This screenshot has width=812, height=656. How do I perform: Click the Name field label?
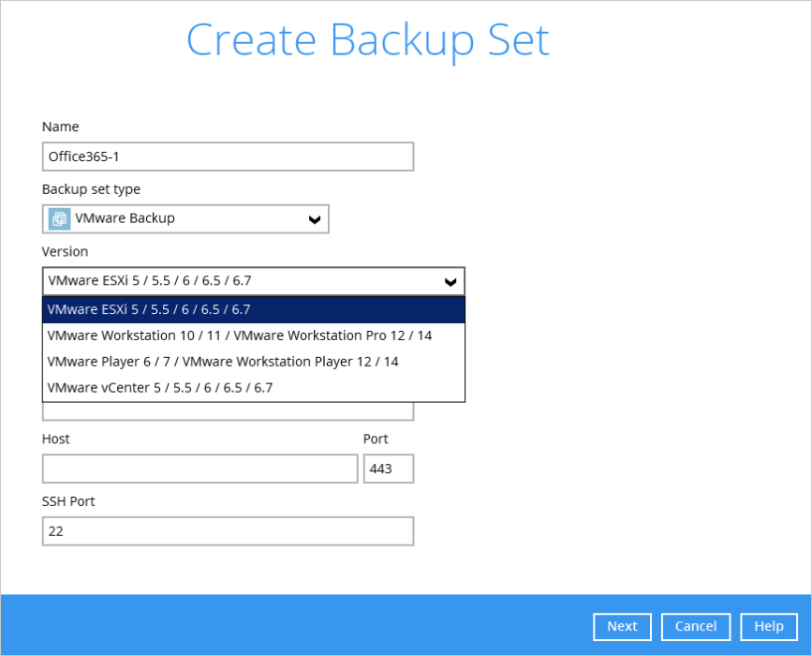tap(60, 127)
